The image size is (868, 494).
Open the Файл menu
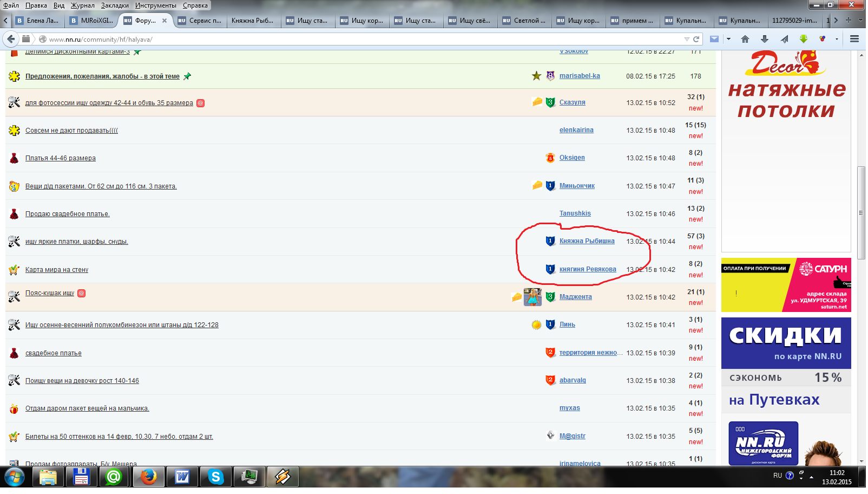(x=11, y=5)
